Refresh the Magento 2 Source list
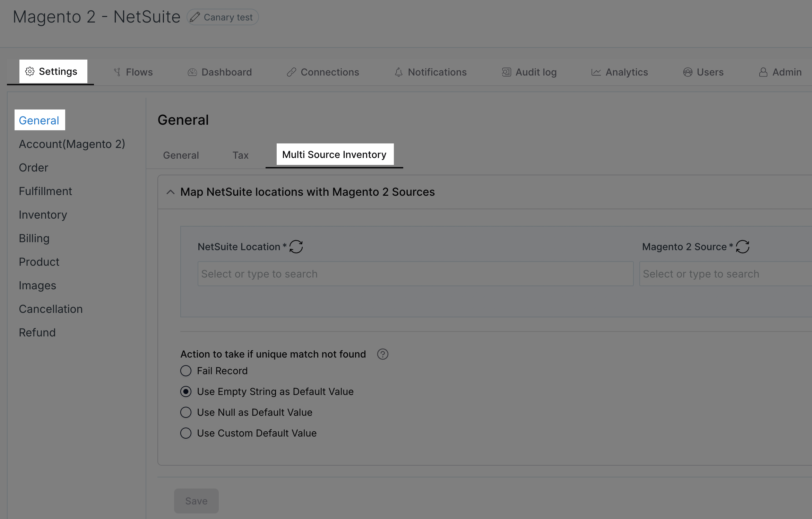 743,247
